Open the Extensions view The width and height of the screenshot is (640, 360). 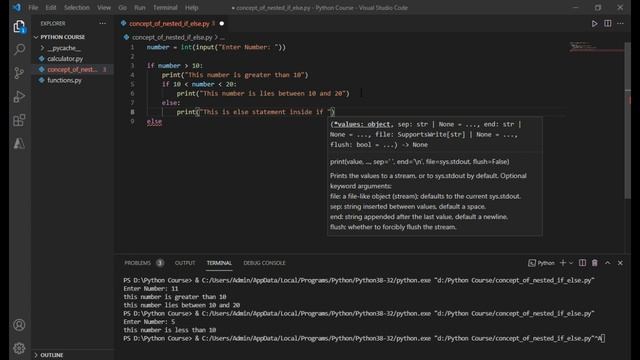click(x=19, y=120)
